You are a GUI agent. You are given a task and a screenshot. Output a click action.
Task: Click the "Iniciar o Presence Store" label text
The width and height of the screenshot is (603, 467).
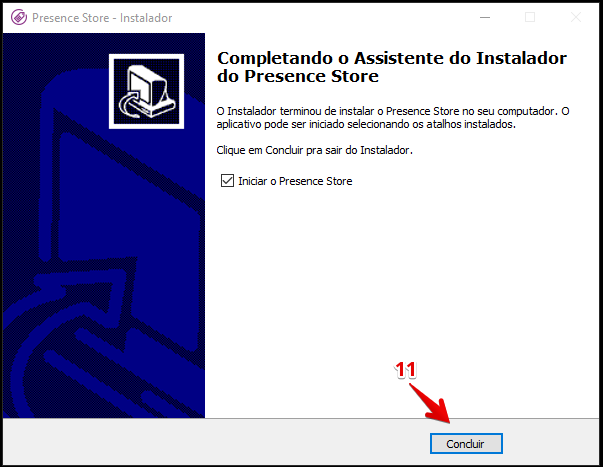tap(295, 181)
